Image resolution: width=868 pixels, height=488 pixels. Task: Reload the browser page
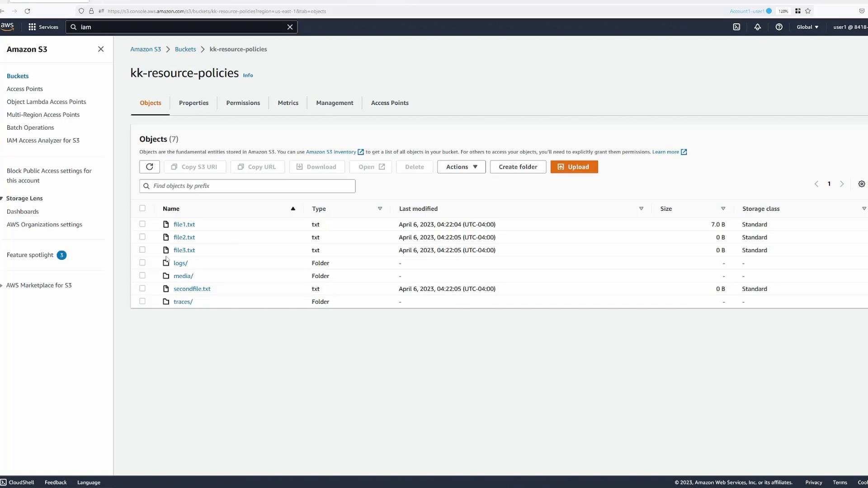click(27, 11)
